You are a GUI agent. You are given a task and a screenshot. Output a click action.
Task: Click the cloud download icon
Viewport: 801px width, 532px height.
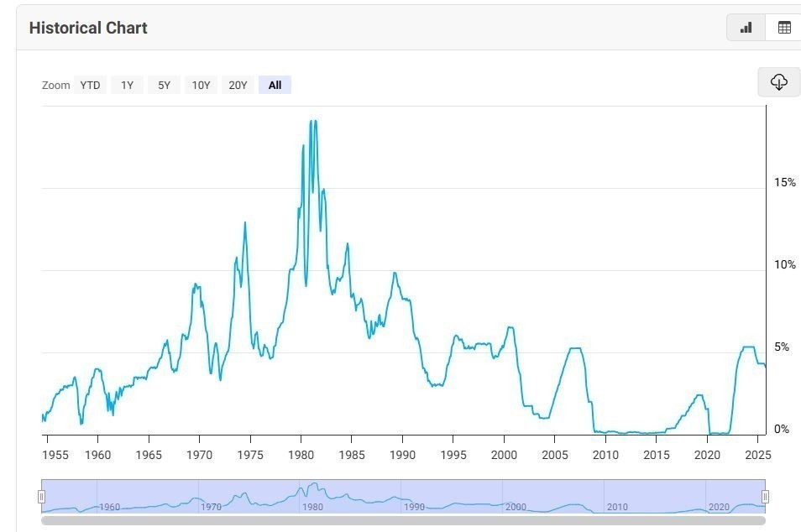(778, 82)
